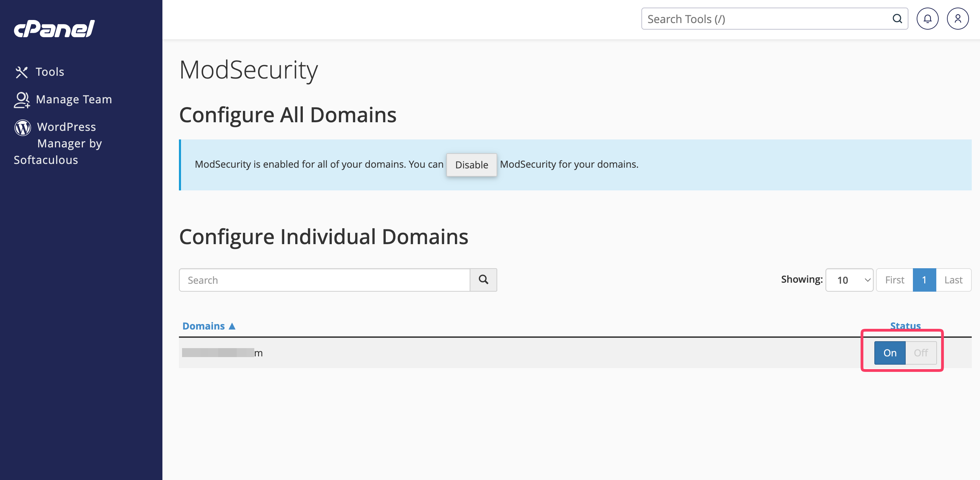This screenshot has width=980, height=480.
Task: Focus the Search Tools field
Action: click(774, 19)
